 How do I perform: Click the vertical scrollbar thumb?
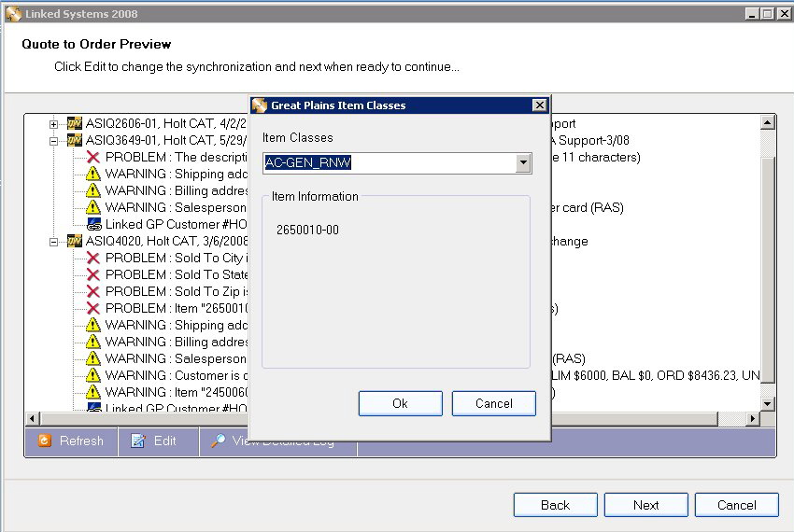click(768, 270)
